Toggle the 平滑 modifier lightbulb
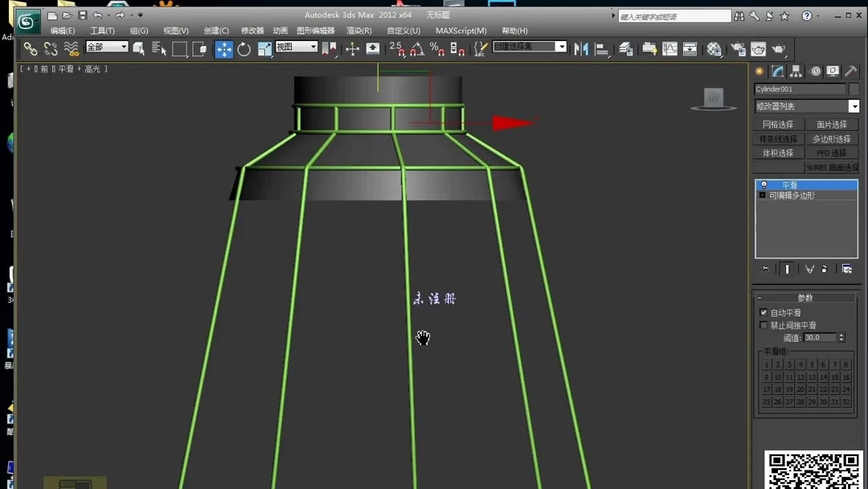The image size is (868, 489). pyautogui.click(x=763, y=184)
